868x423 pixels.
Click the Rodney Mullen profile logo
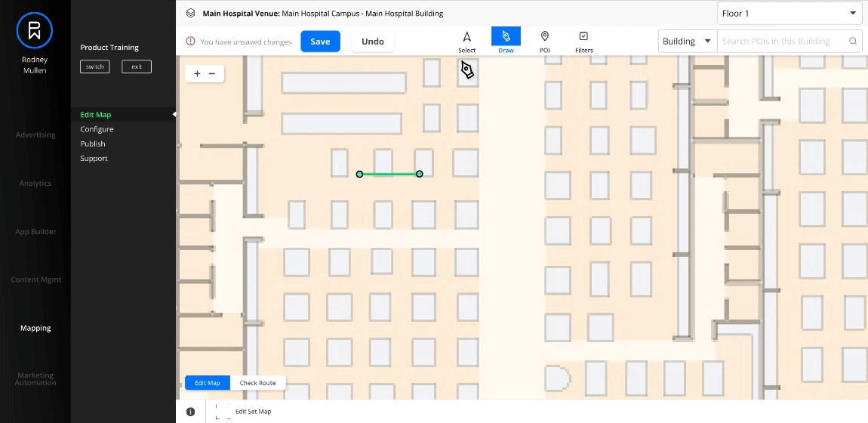point(35,29)
